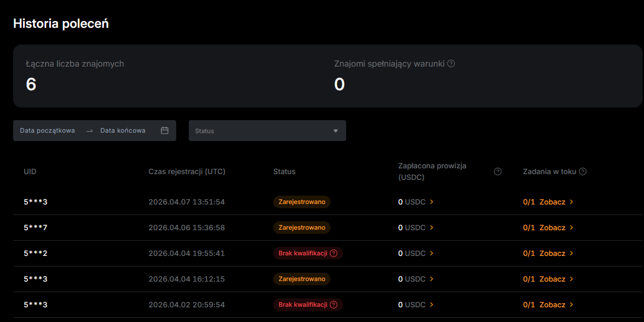Click help icon next to Zadania w toku
644x322 pixels.
583,171
